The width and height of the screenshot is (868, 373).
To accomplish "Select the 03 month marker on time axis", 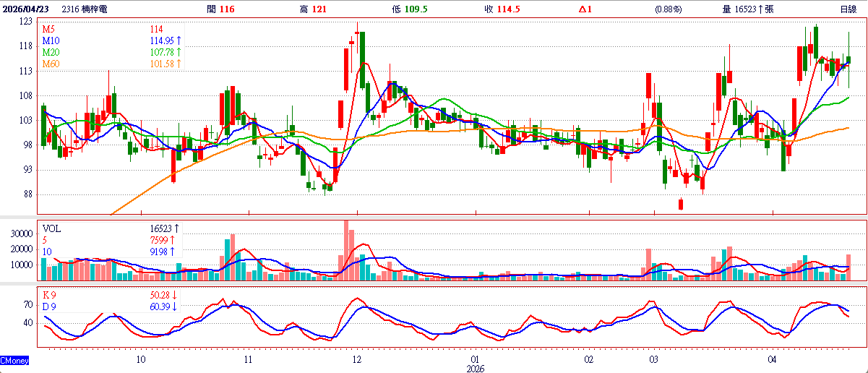I will point(653,359).
